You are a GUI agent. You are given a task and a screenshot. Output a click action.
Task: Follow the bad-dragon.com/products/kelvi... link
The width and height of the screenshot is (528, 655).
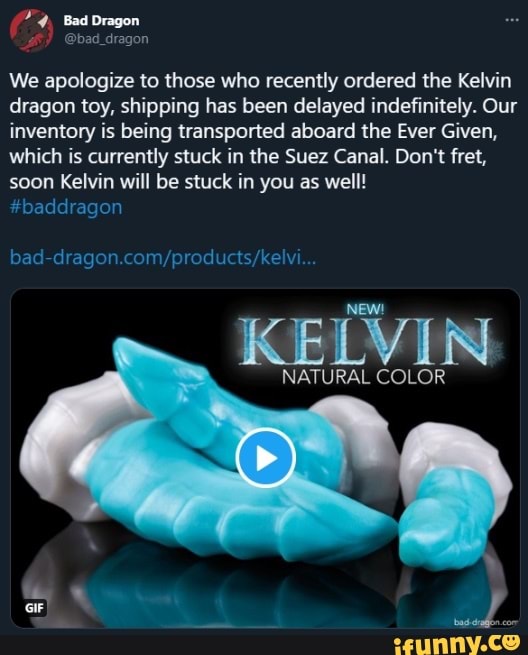163,258
